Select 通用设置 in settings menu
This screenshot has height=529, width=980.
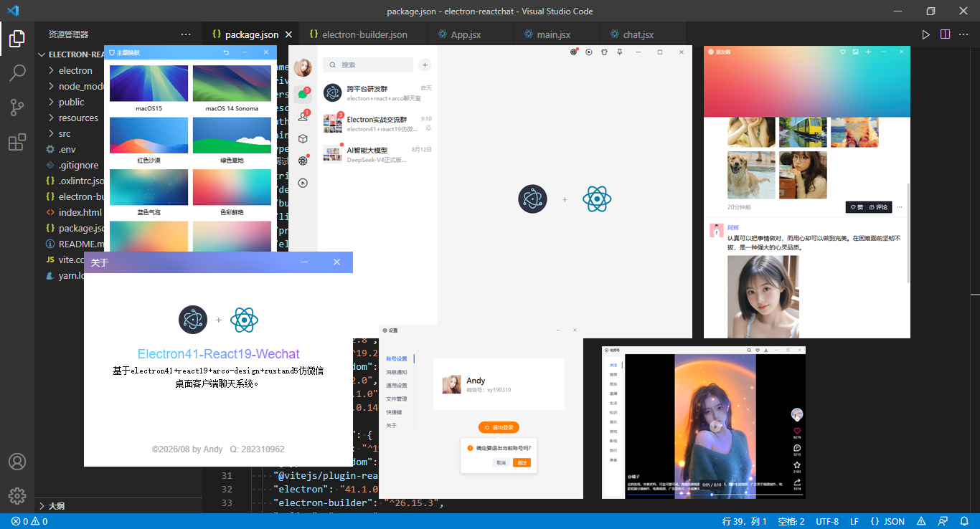coord(397,386)
